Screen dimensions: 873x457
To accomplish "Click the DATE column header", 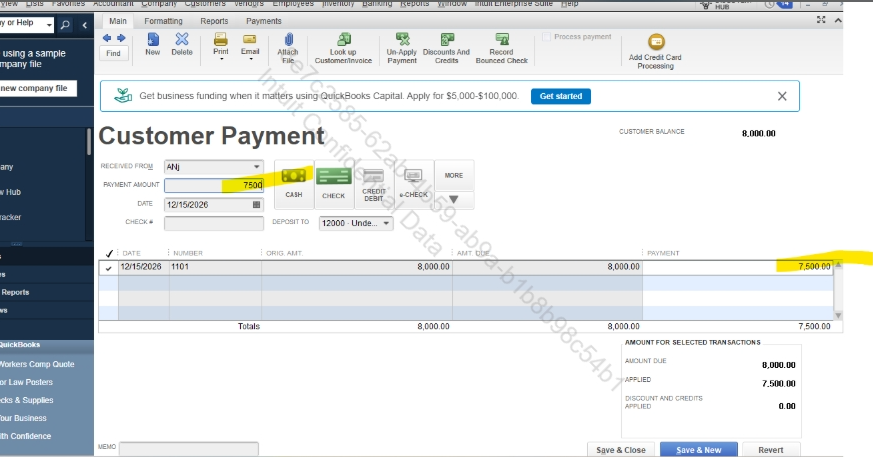I will pyautogui.click(x=131, y=253).
